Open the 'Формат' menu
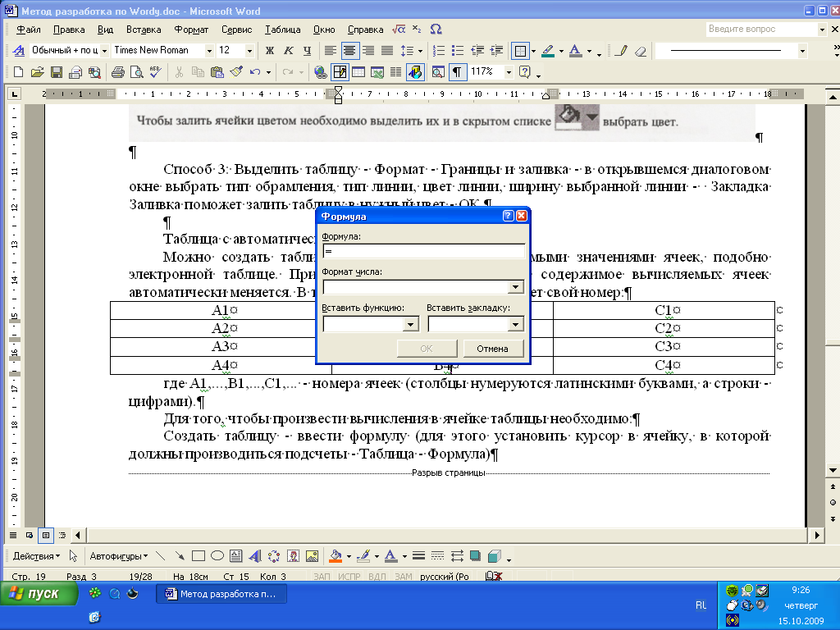 pyautogui.click(x=191, y=30)
